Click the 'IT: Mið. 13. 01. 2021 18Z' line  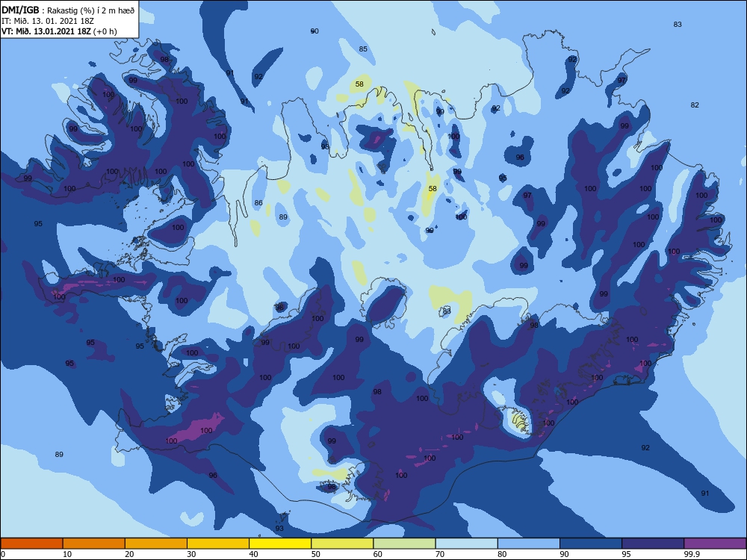tap(48, 21)
